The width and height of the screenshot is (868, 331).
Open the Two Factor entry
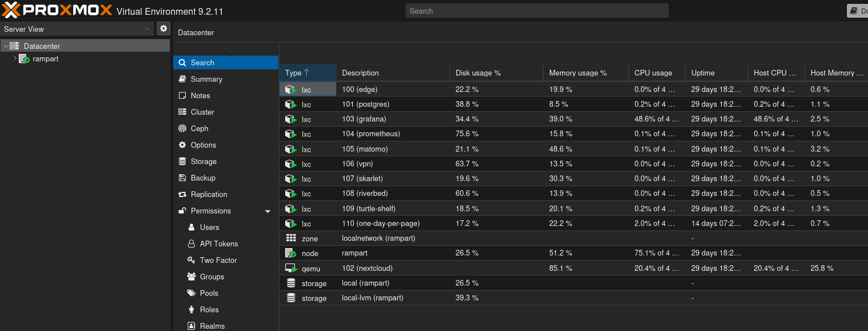[226, 260]
